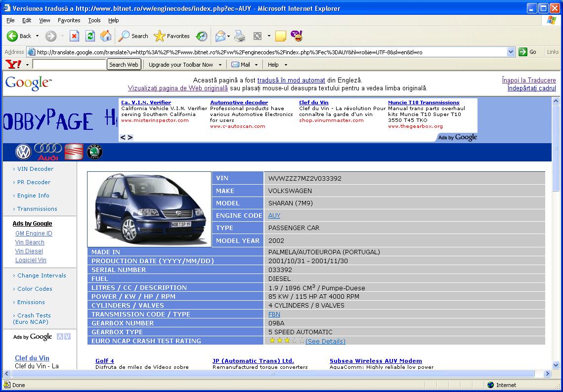Expand Yahoo toolbar Mail dropdown arrow
This screenshot has width=563, height=392.
pos(257,65)
